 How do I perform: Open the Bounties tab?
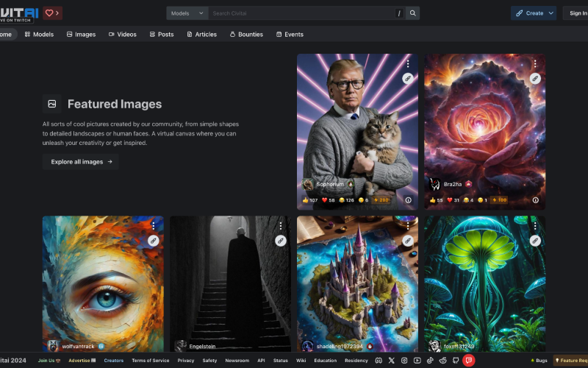tap(246, 34)
